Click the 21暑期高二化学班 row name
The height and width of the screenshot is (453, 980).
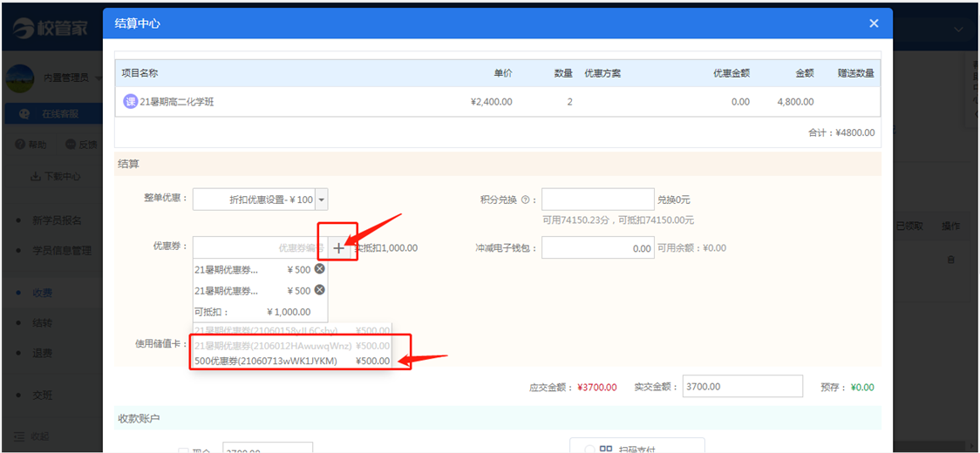[177, 102]
